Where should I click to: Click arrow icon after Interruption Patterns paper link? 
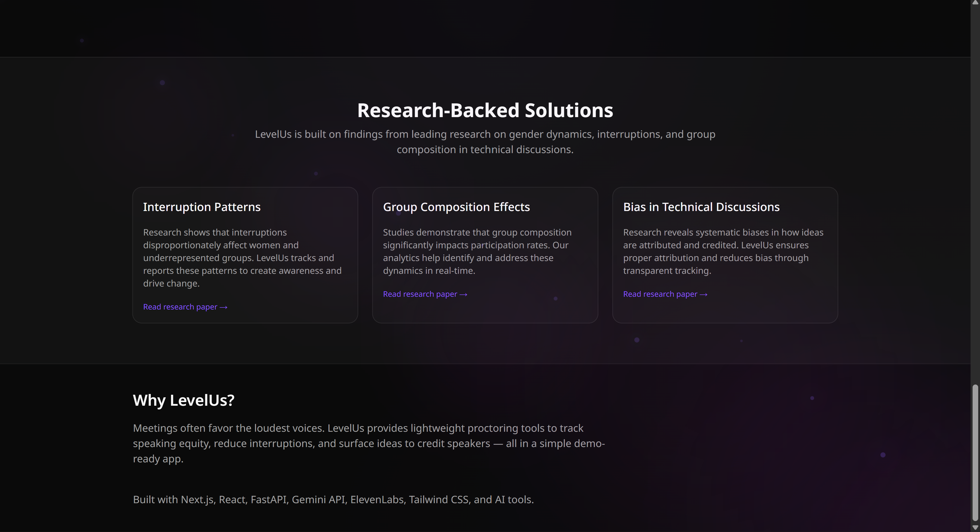[x=224, y=307]
